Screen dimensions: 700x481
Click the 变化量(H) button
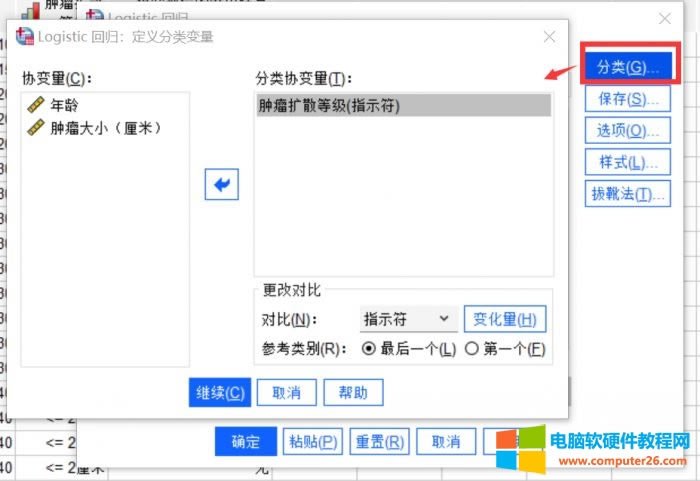pyautogui.click(x=505, y=319)
